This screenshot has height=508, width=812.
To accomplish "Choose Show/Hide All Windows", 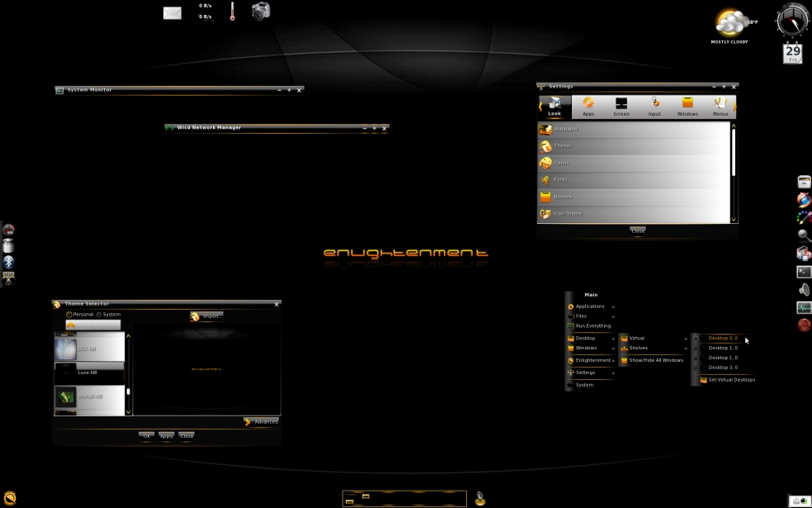I will tap(654, 360).
